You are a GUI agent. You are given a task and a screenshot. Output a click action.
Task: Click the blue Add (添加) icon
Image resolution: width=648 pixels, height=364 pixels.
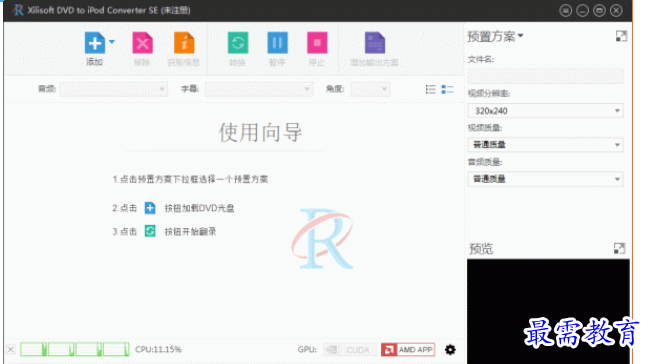pyautogui.click(x=95, y=43)
